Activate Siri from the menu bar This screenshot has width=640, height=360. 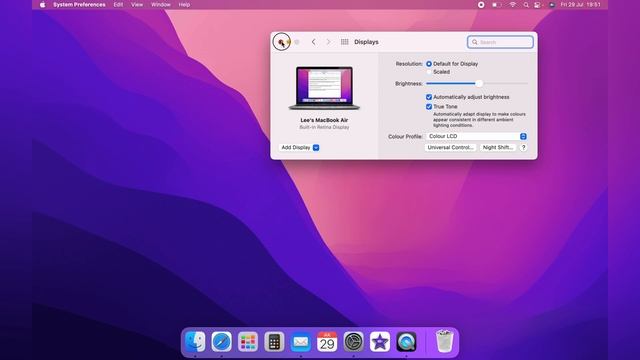tap(552, 5)
